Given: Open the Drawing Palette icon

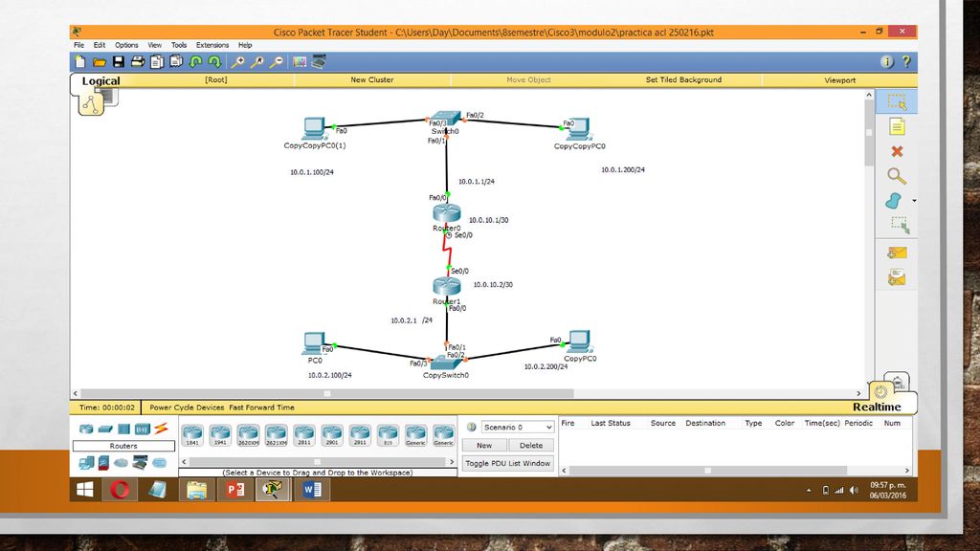Looking at the screenshot, I should tap(300, 62).
